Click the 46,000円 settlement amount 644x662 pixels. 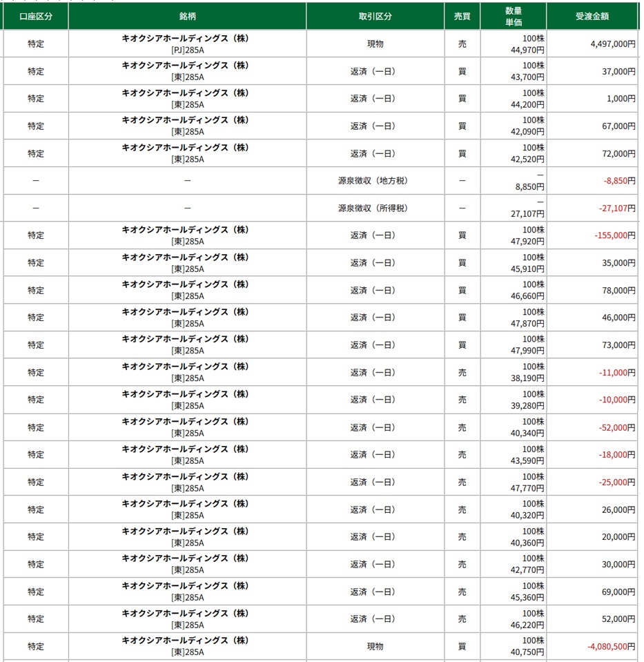(618, 318)
